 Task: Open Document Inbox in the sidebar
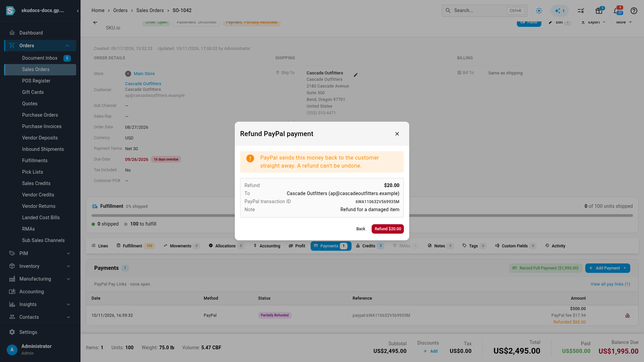40,58
